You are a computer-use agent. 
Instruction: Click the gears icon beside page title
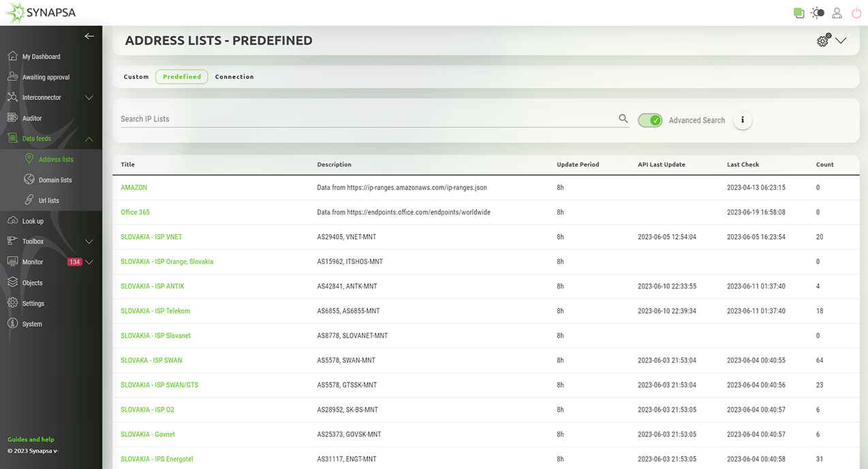[x=824, y=40]
